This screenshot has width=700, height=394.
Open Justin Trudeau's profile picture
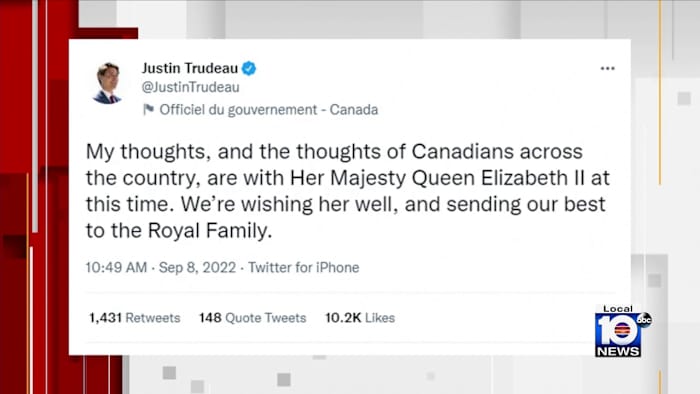coord(108,83)
